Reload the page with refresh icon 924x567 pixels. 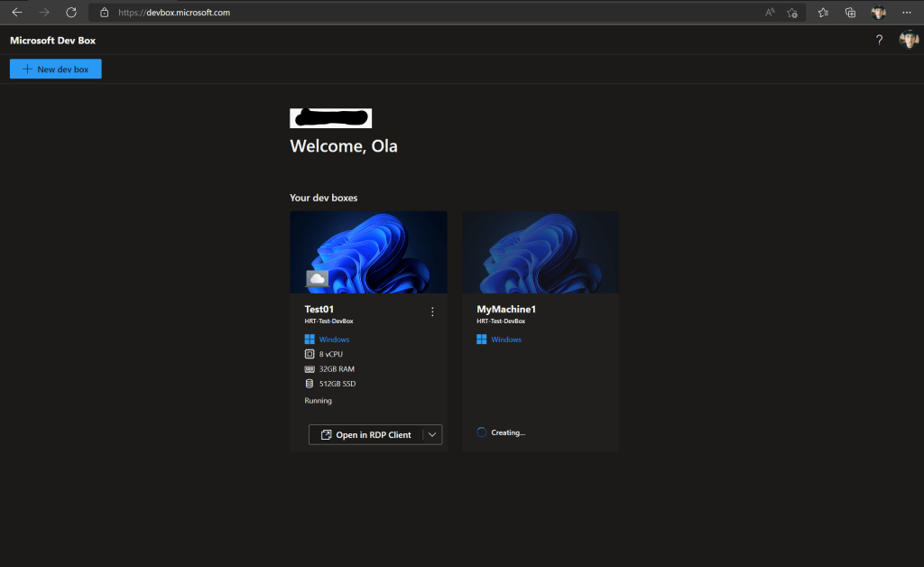[x=71, y=13]
